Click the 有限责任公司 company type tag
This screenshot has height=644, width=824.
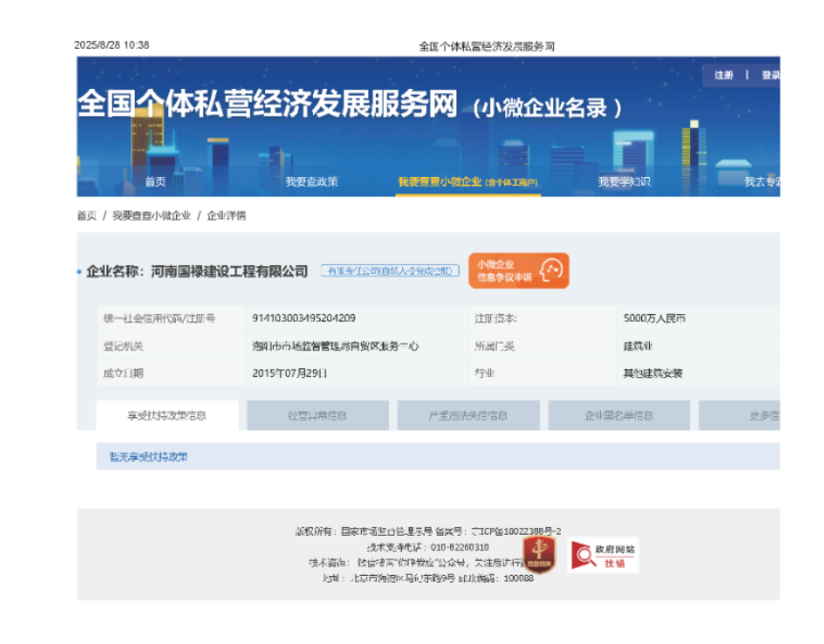[390, 272]
